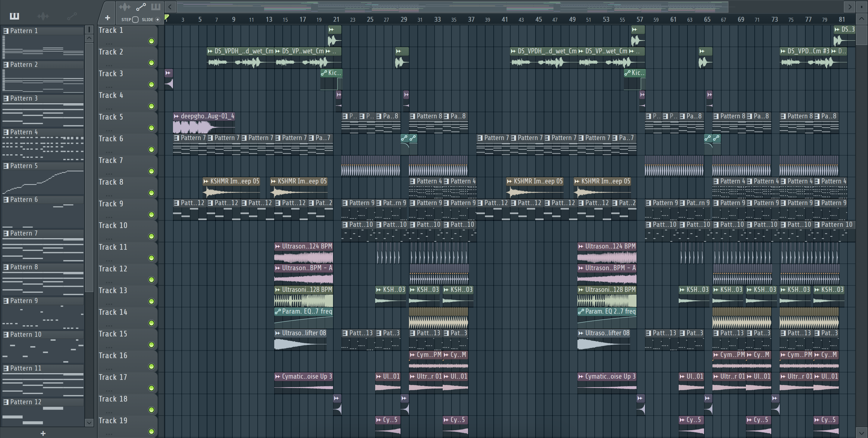
Task: Click bar 33 on the timeline ruler
Action: point(437,20)
